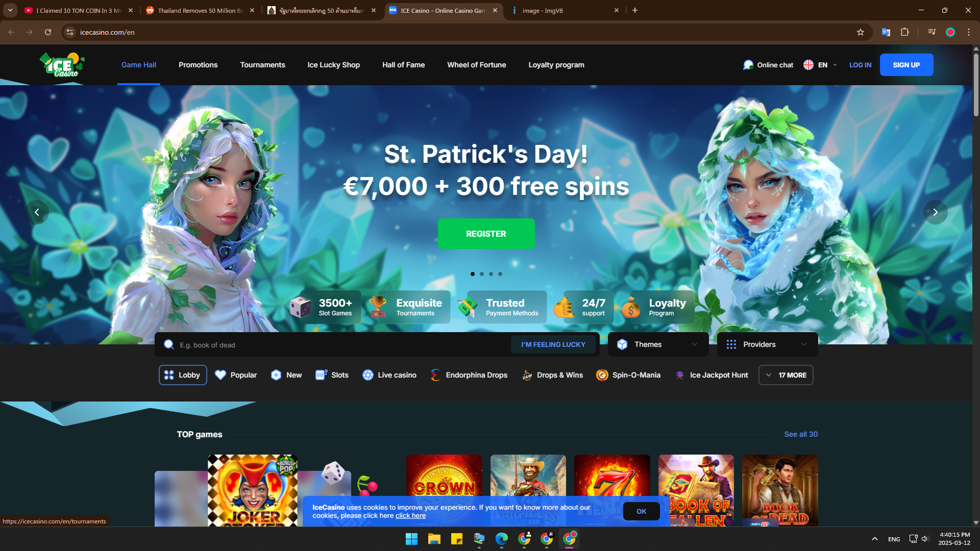The height and width of the screenshot is (551, 980).
Task: Click the game search input field
Action: click(342, 345)
